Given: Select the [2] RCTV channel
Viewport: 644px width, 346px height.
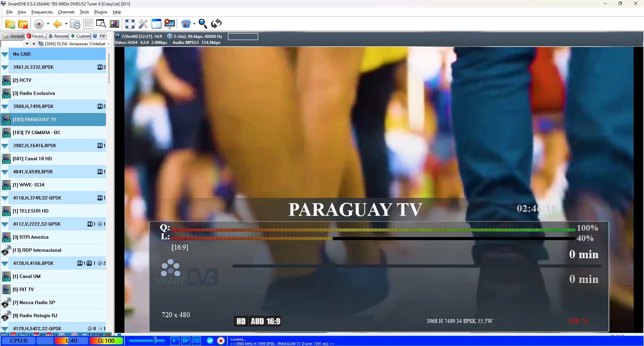Looking at the screenshot, I should pyautogui.click(x=54, y=80).
